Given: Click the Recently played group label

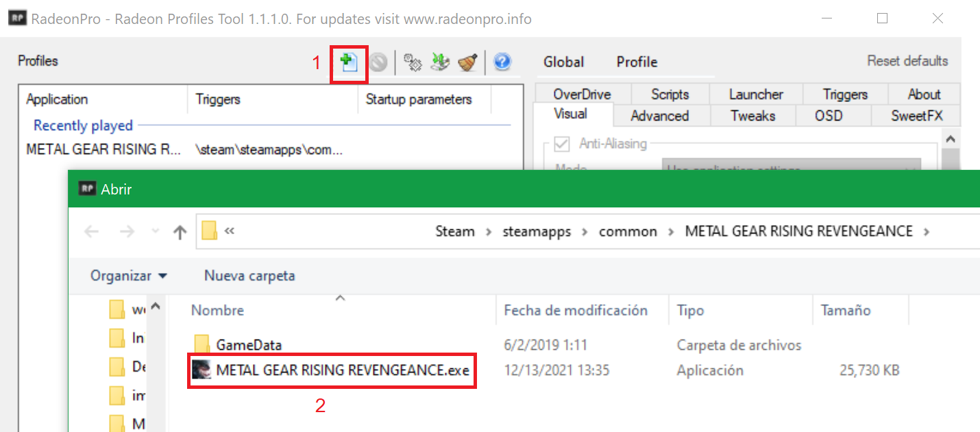Looking at the screenshot, I should pyautogui.click(x=83, y=125).
